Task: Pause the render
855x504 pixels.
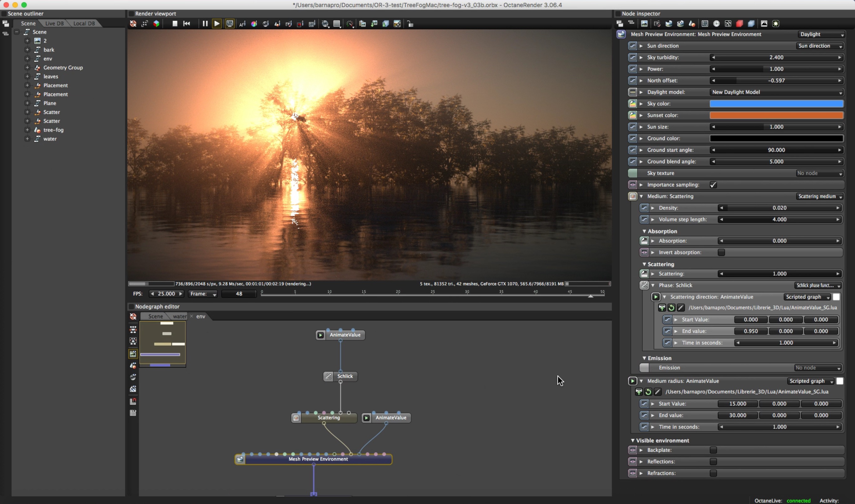Action: [205, 24]
